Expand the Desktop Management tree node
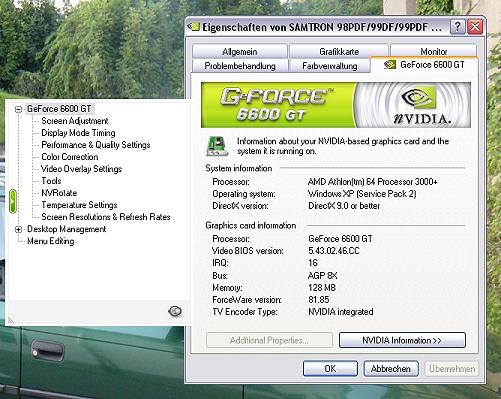The height and width of the screenshot is (399, 501). pos(19,229)
